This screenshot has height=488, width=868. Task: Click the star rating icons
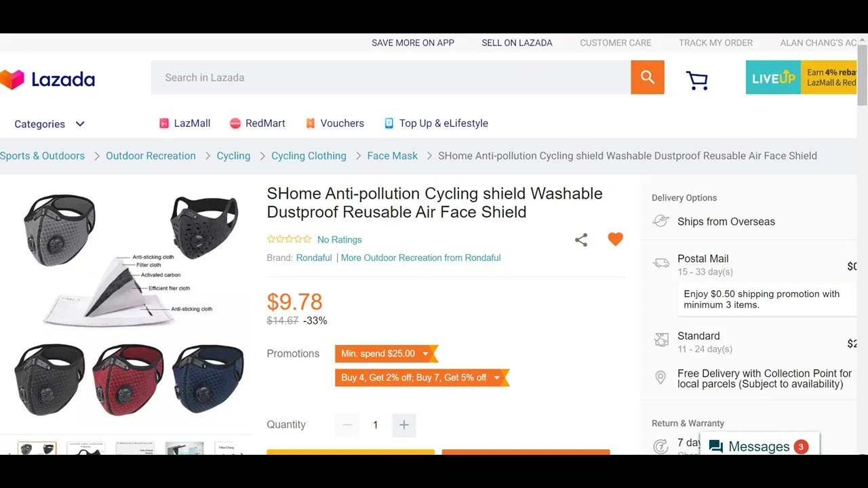[x=290, y=239]
